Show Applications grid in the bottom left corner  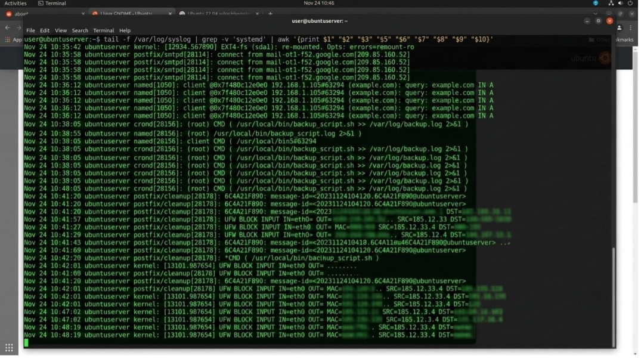click(x=9, y=348)
